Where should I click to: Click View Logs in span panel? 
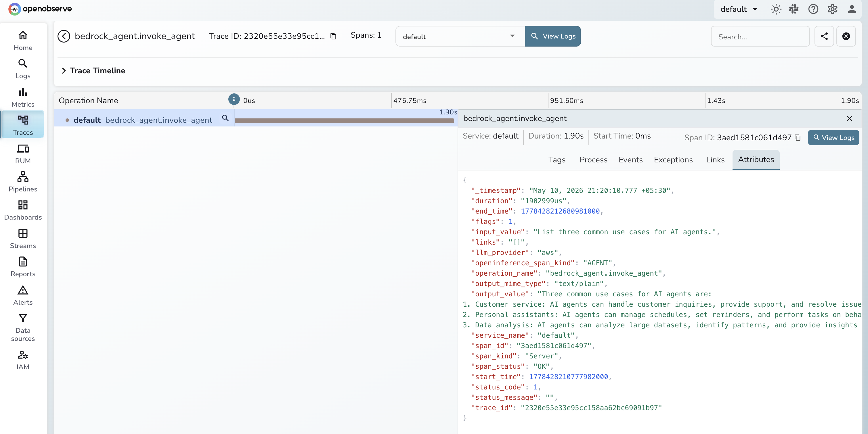tap(833, 137)
